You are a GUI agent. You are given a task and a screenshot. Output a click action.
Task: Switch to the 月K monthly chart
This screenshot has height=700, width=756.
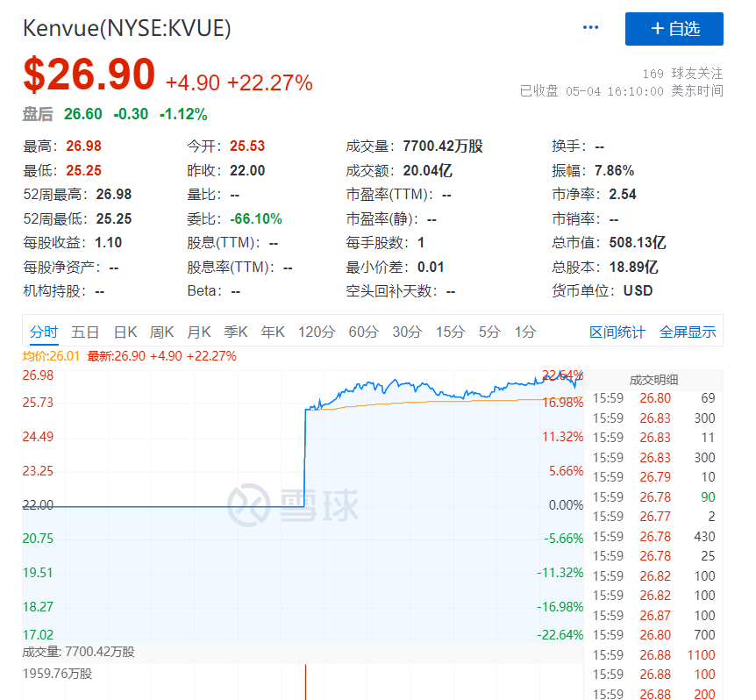(x=200, y=332)
